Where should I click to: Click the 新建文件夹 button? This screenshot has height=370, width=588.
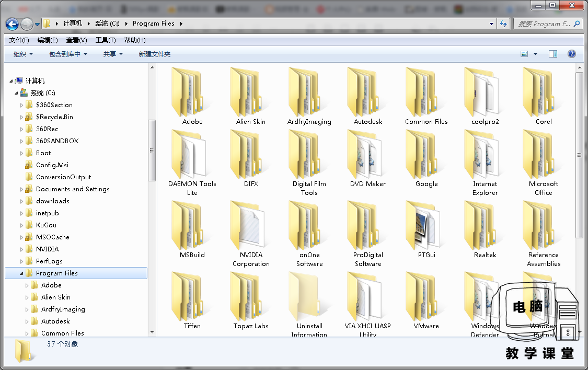(x=155, y=54)
